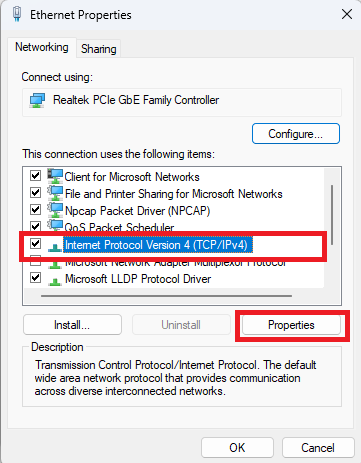Viewport: 361px width, 463px height.
Task: Click the vertical scrollbar in items list
Action: (332, 215)
